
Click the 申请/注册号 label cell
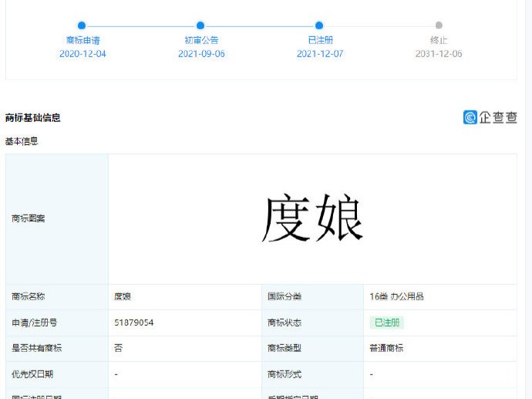tap(57, 323)
